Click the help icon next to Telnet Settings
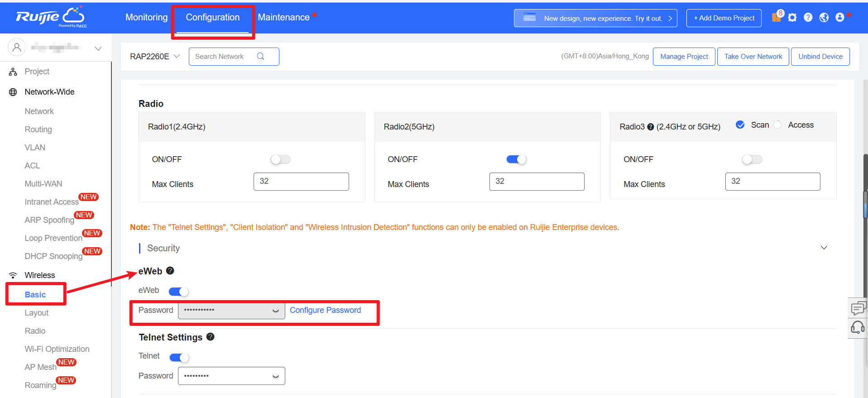 tap(210, 337)
